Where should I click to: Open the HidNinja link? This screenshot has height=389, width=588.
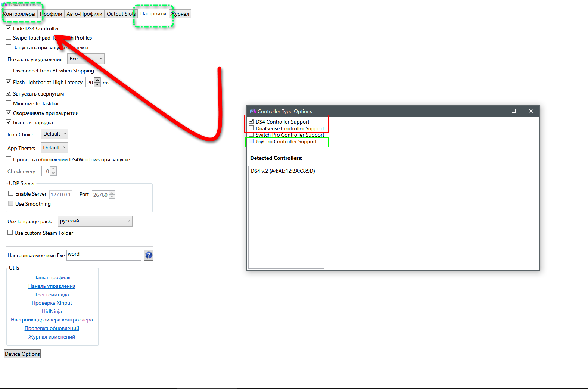click(x=52, y=311)
